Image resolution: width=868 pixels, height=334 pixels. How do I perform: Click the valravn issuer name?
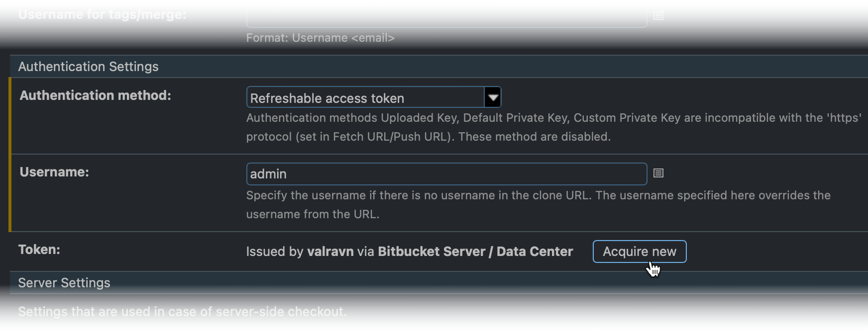[x=330, y=251]
